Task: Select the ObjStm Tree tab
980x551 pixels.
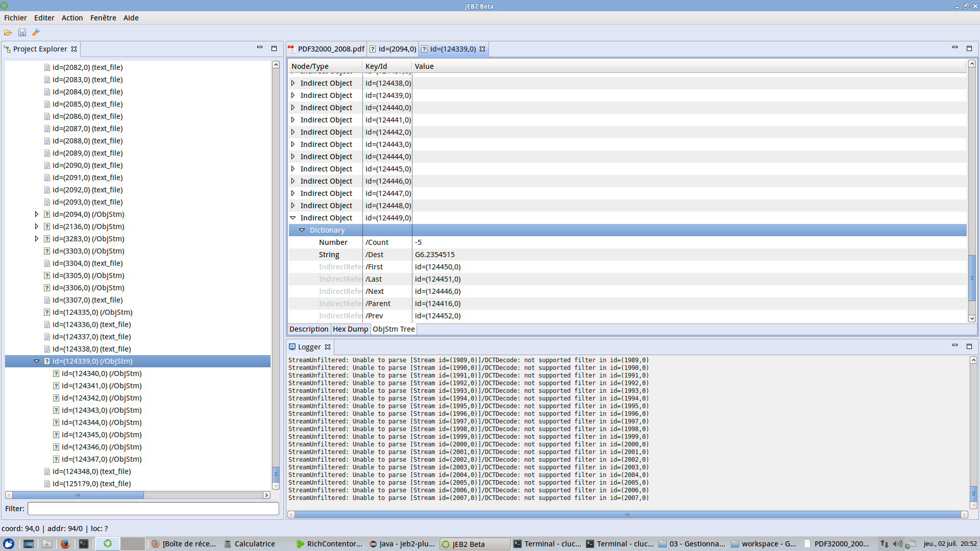Action: point(394,329)
